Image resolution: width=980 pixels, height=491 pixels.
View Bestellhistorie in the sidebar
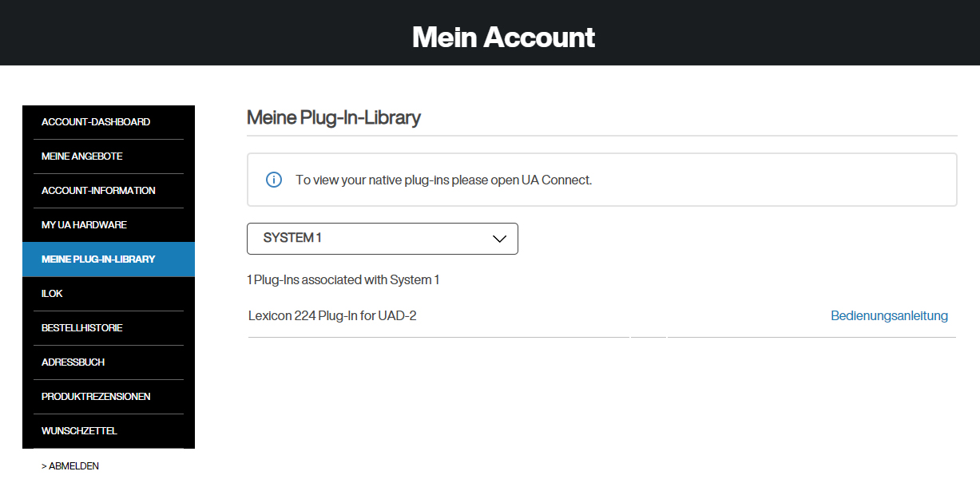pyautogui.click(x=81, y=328)
